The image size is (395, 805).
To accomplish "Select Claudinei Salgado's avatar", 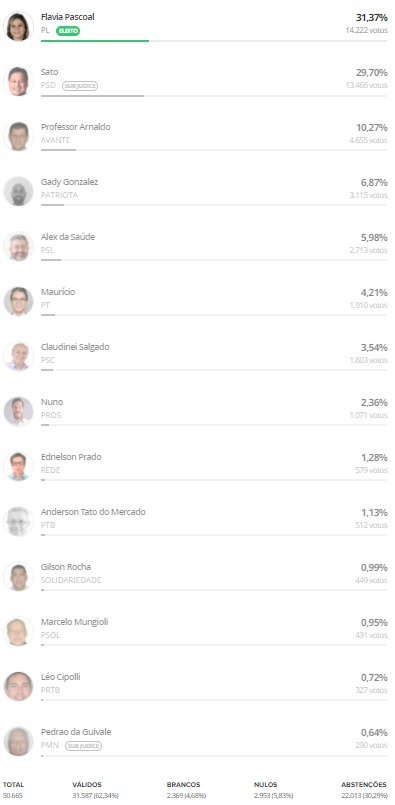I will (x=18, y=356).
